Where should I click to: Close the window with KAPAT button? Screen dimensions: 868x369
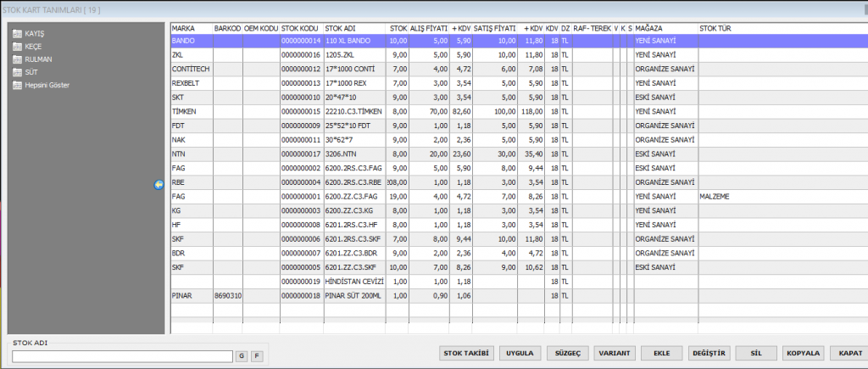click(x=848, y=352)
